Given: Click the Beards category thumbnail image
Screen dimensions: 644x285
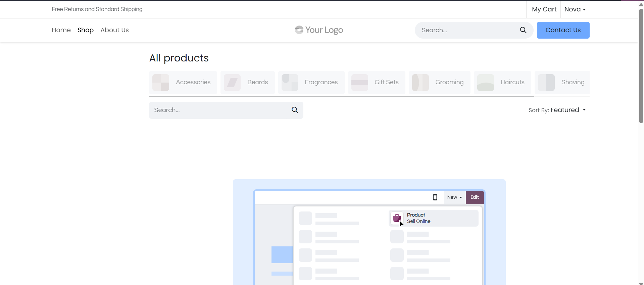Looking at the screenshot, I should [x=232, y=82].
